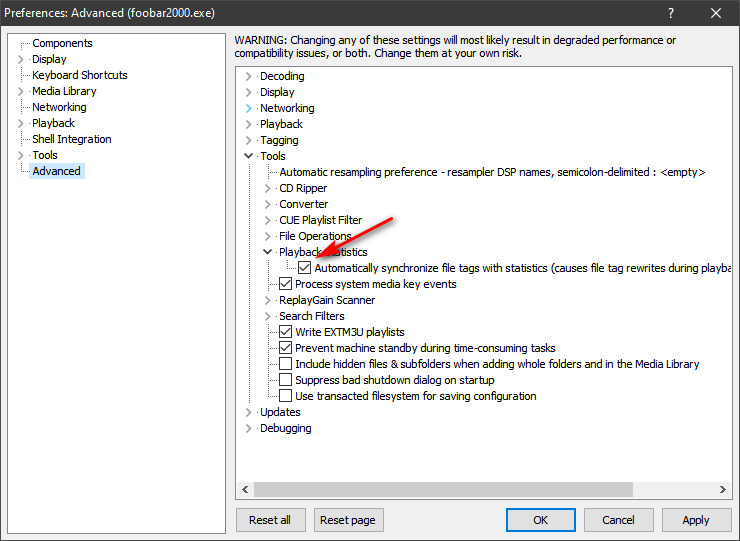
Task: Enable Use transacted filesystem for saving configuration
Action: point(285,396)
